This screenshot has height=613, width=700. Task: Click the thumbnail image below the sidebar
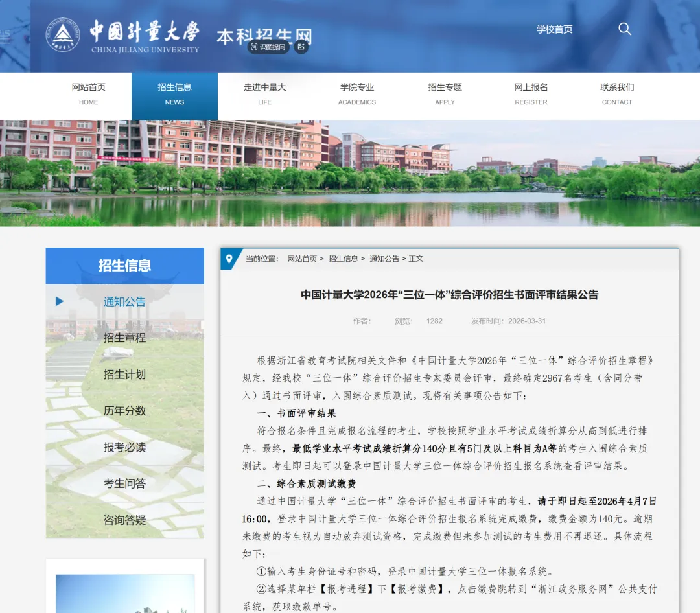[x=125, y=594]
